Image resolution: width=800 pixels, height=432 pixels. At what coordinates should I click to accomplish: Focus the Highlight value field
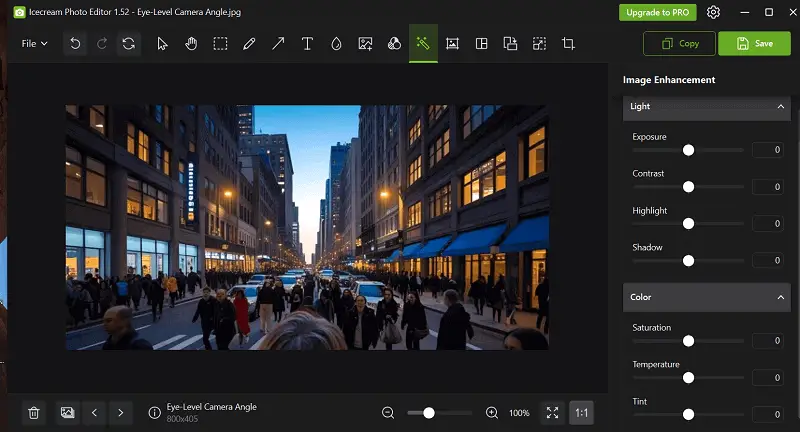click(767, 223)
